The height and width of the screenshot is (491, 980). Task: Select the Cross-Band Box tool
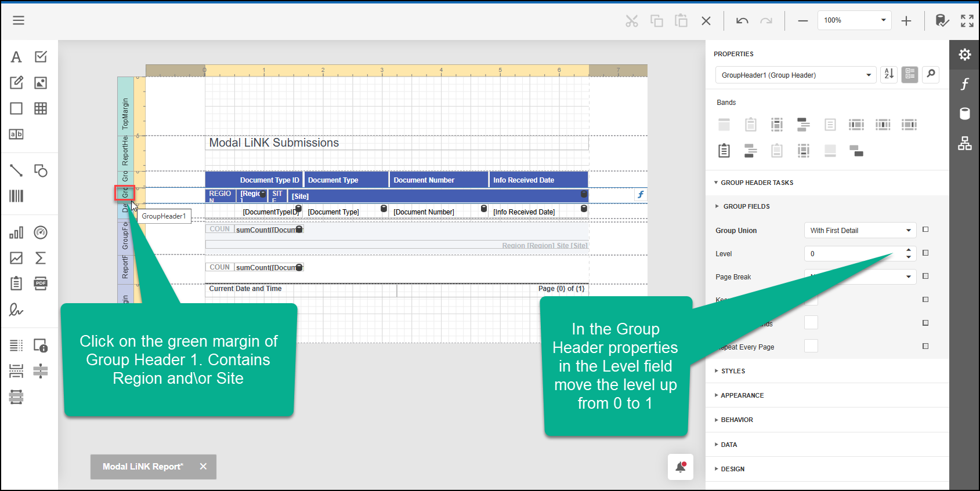[16, 397]
